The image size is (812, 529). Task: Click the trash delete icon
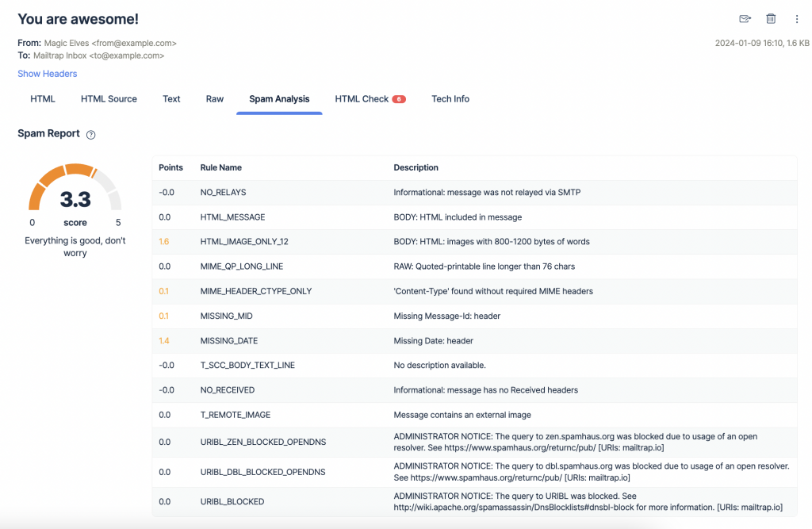coord(771,19)
